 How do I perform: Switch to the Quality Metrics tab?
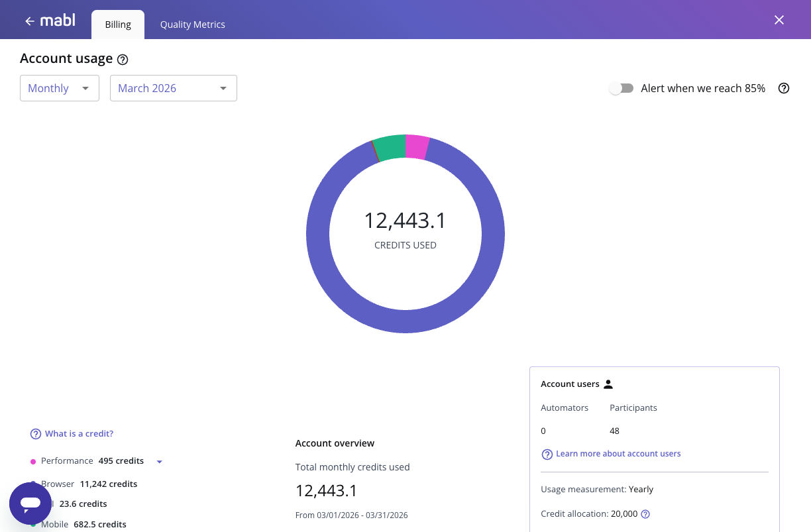tap(192, 24)
